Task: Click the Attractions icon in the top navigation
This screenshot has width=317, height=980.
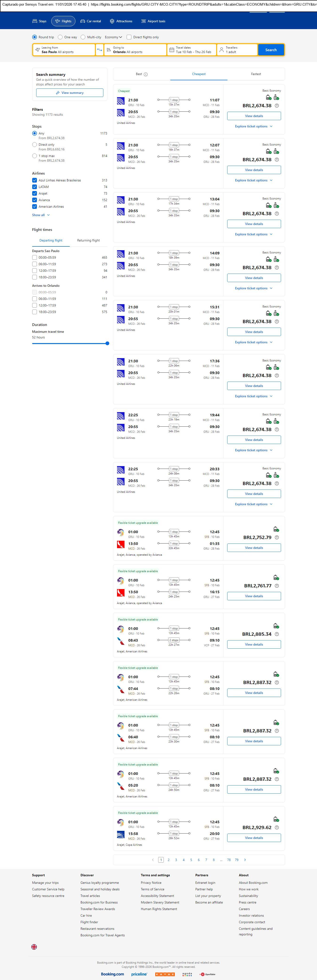Action: pyautogui.click(x=112, y=21)
